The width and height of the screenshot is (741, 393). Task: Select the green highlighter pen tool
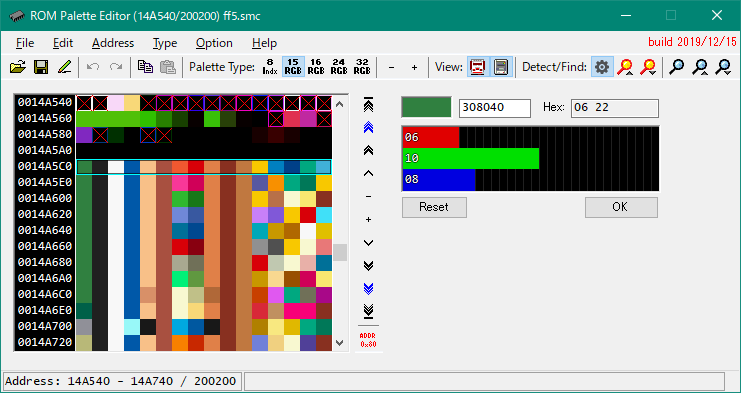tap(64, 67)
